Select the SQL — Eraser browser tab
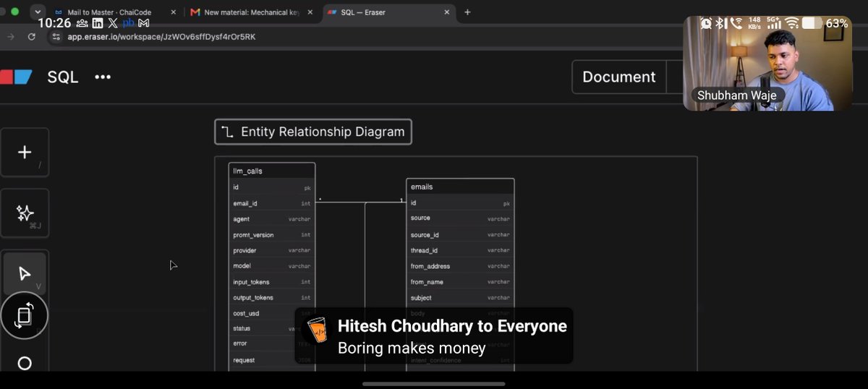868x389 pixels. pyautogui.click(x=389, y=12)
